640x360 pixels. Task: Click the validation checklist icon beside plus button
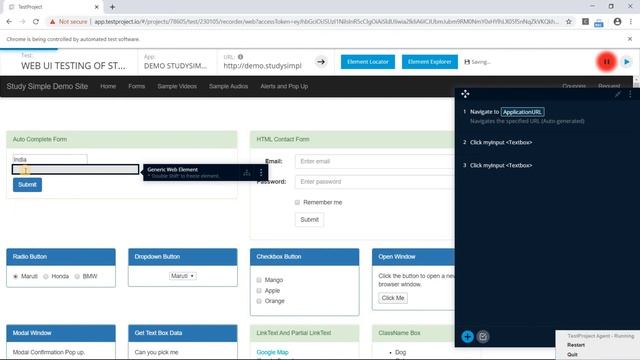(x=483, y=337)
